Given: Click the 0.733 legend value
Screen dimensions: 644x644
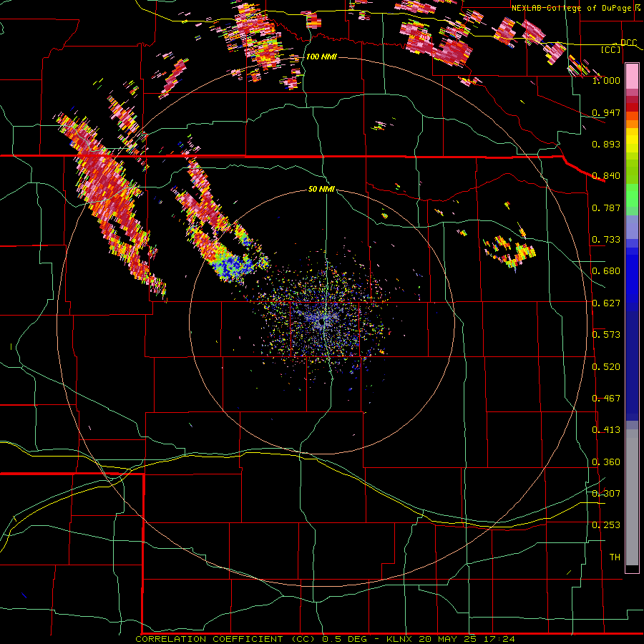Looking at the screenshot, I should (606, 240).
